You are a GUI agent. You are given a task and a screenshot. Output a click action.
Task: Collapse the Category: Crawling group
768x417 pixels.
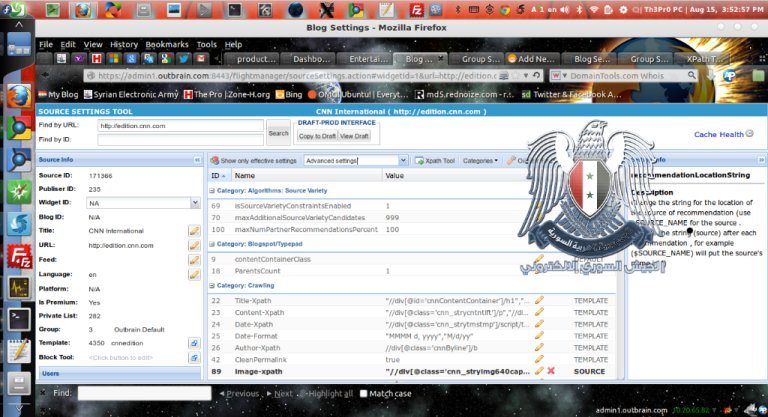pos(212,286)
